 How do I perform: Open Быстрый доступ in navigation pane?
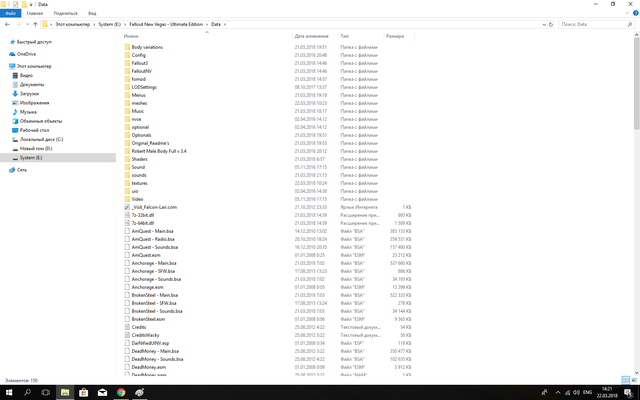(34, 42)
